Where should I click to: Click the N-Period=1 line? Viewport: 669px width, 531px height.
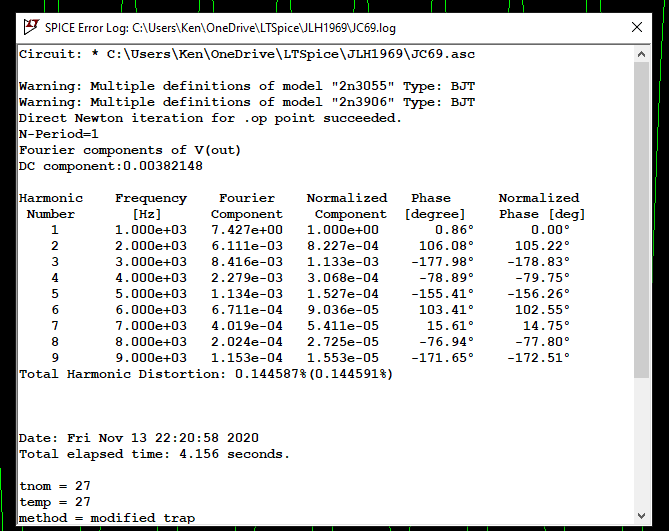tap(59, 134)
